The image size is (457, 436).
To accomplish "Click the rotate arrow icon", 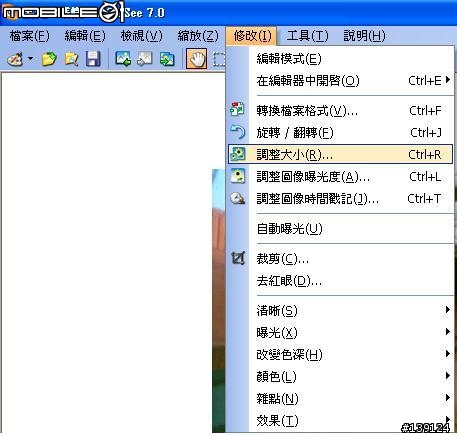I will (x=237, y=132).
